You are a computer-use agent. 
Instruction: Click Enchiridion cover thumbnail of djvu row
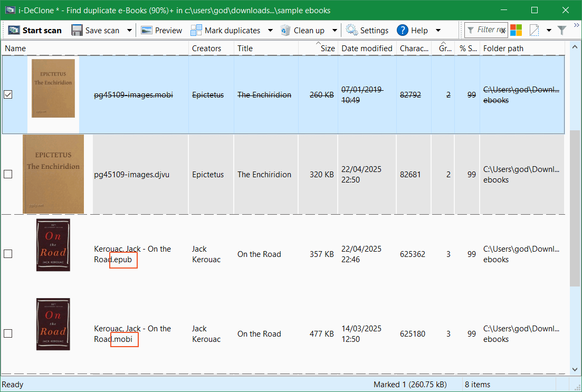[53, 174]
